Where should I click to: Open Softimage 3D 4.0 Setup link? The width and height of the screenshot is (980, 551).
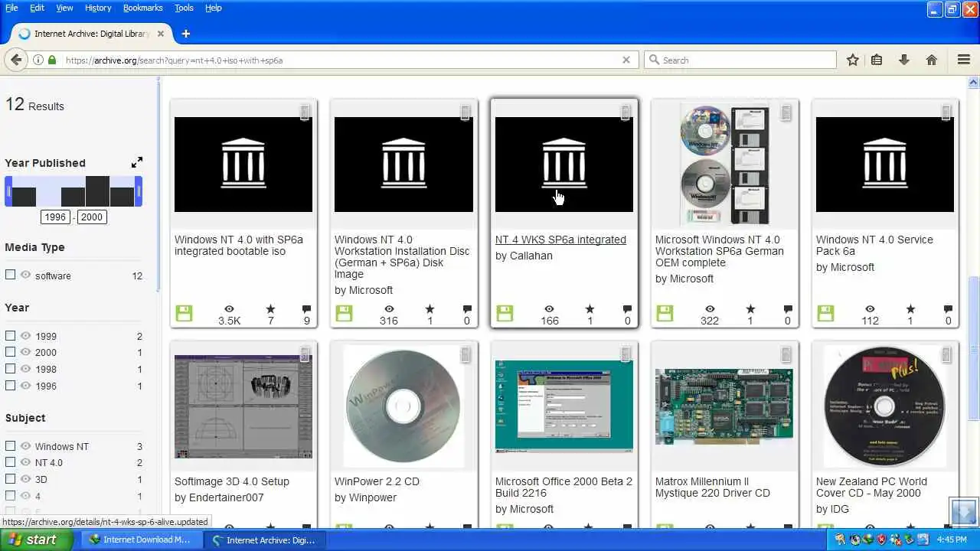click(x=232, y=481)
